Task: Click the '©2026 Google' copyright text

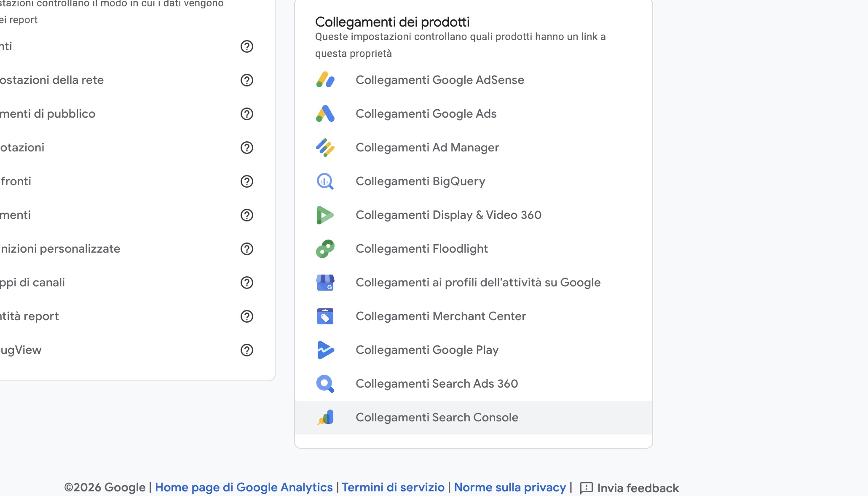Action: pyautogui.click(x=104, y=488)
